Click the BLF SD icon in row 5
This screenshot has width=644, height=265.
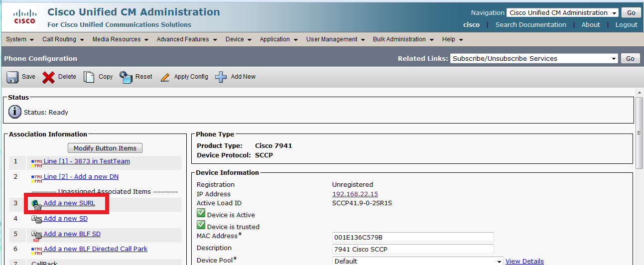pyautogui.click(x=36, y=235)
